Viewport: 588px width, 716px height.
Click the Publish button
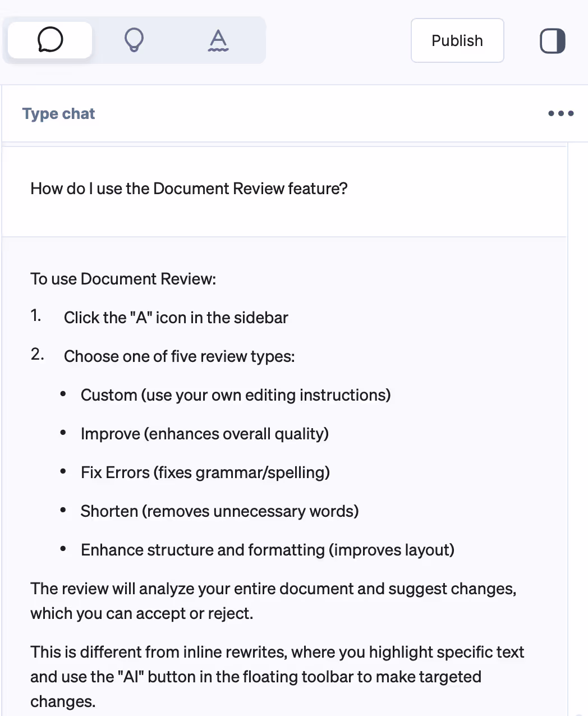click(457, 40)
